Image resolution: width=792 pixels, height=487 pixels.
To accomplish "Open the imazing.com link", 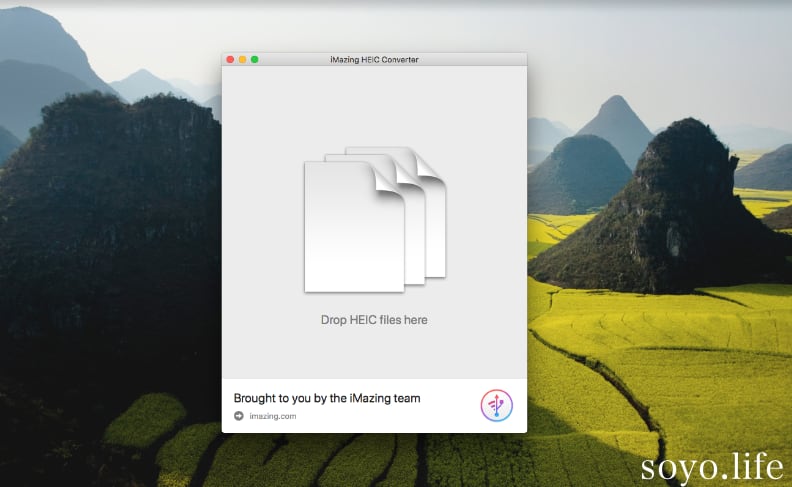I will [273, 416].
